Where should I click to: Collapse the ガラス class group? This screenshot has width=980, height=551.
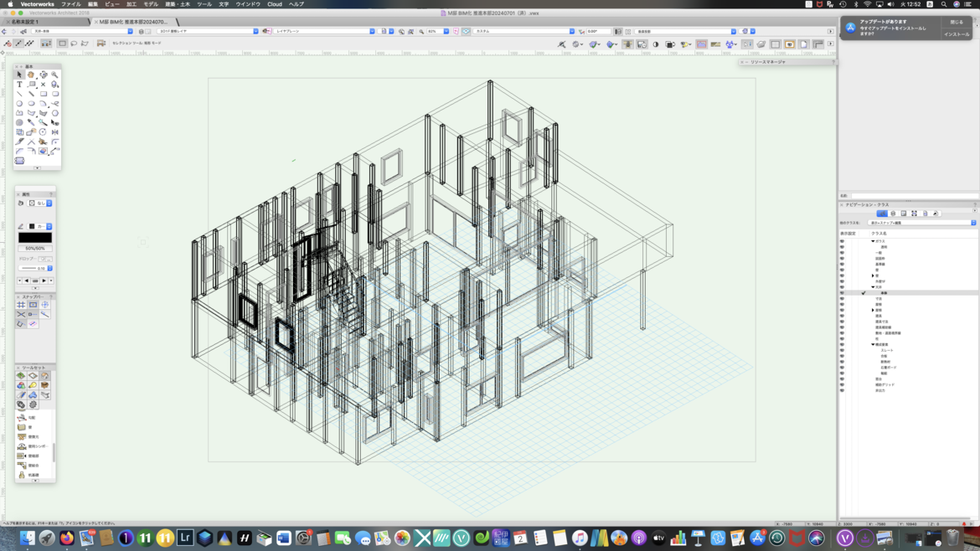click(x=873, y=241)
